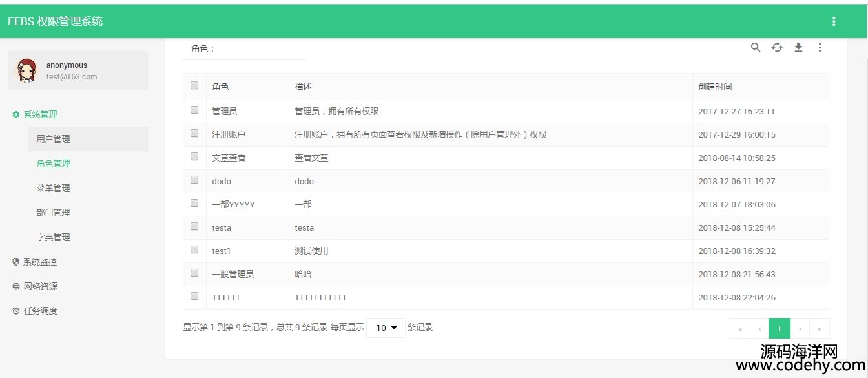Click the anonymous username text
The height and width of the screenshot is (378, 868).
click(67, 65)
